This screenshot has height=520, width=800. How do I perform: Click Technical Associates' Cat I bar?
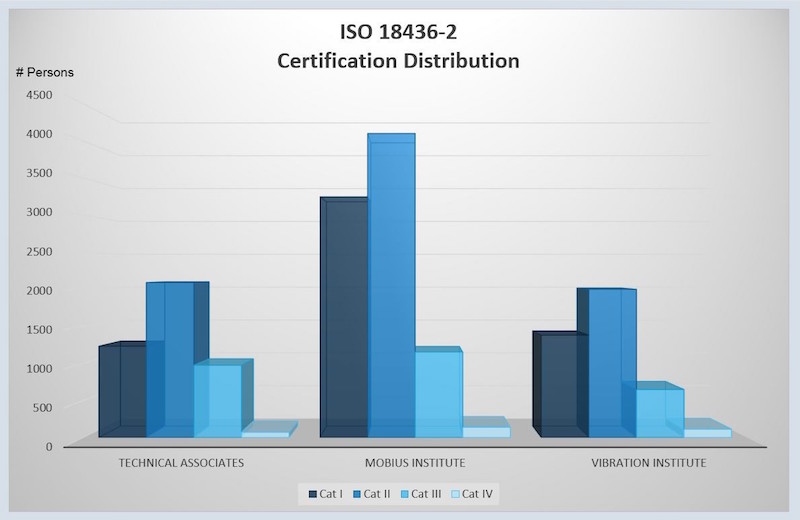click(x=121, y=392)
